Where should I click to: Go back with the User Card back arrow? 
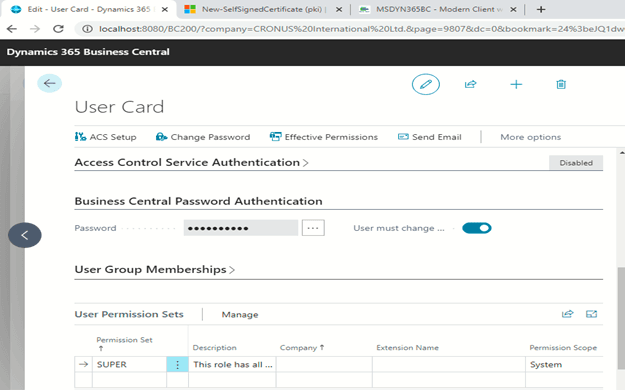49,83
